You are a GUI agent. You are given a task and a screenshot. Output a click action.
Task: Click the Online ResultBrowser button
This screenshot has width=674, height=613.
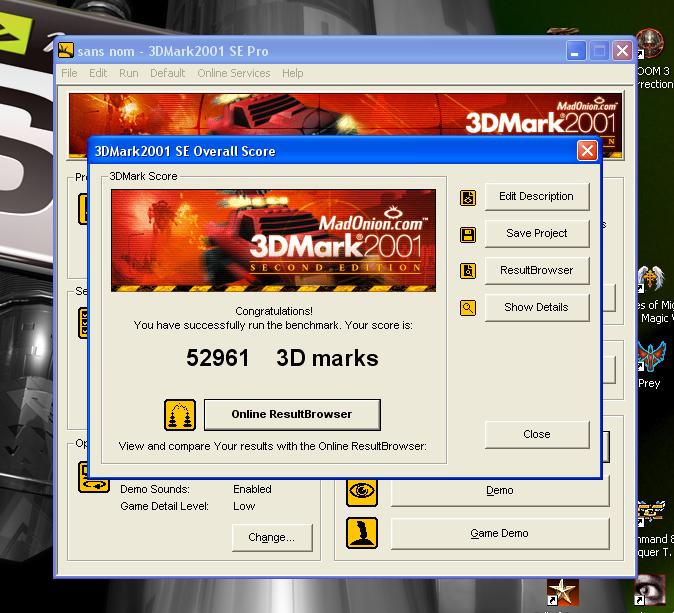(292, 414)
